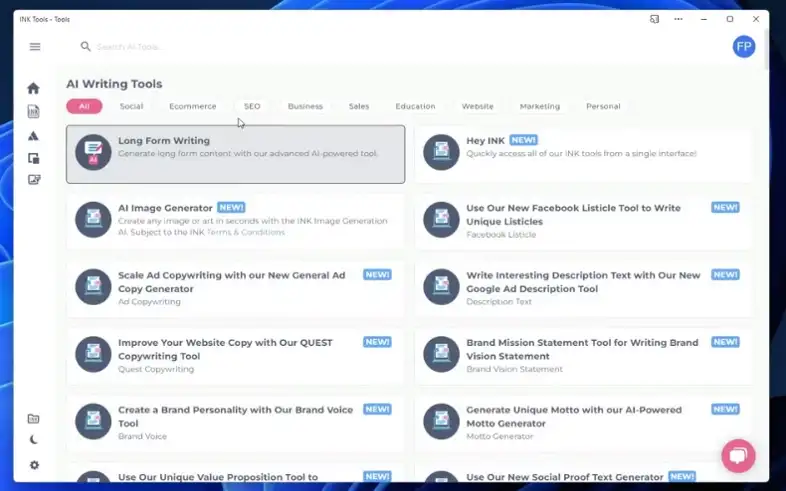
Task: Click the search magnifier icon
Action: point(86,47)
